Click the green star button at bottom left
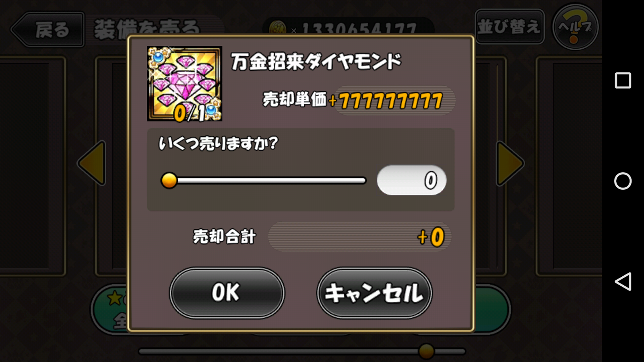 click(109, 309)
